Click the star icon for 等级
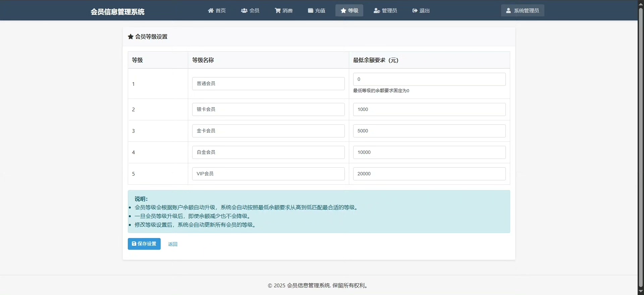Screen dimensions: 644x295 343,11
